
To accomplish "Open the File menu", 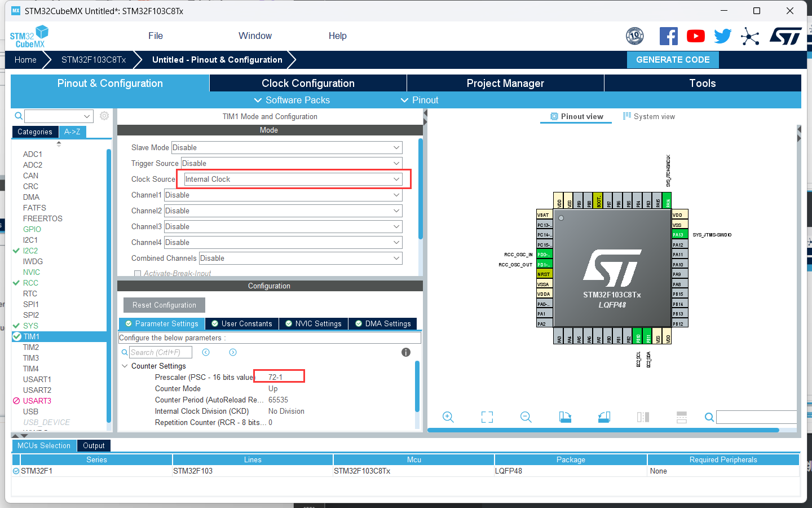I will [156, 36].
